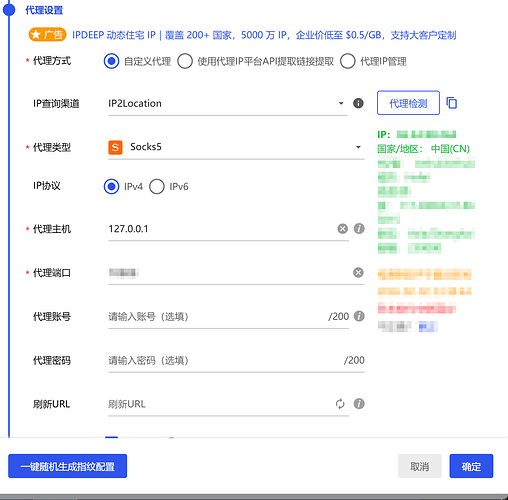The image size is (508, 500).
Task: Copy proxy info using the copy icon
Action: tap(452, 103)
